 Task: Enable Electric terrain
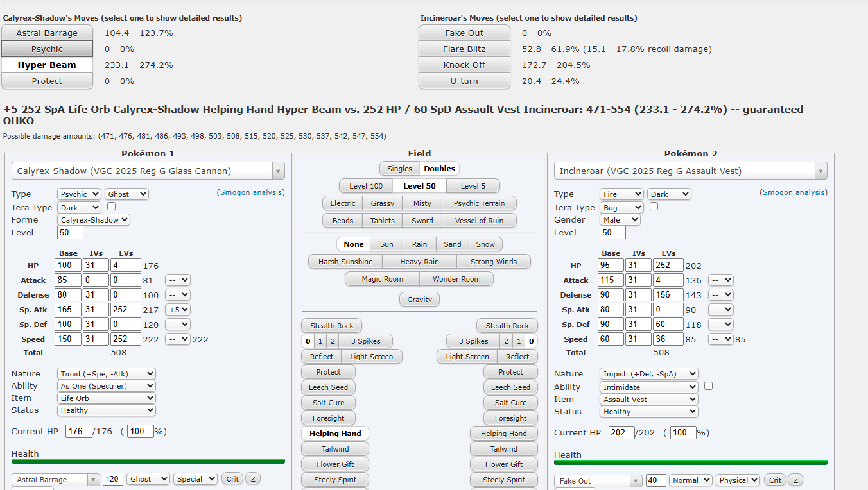point(343,203)
